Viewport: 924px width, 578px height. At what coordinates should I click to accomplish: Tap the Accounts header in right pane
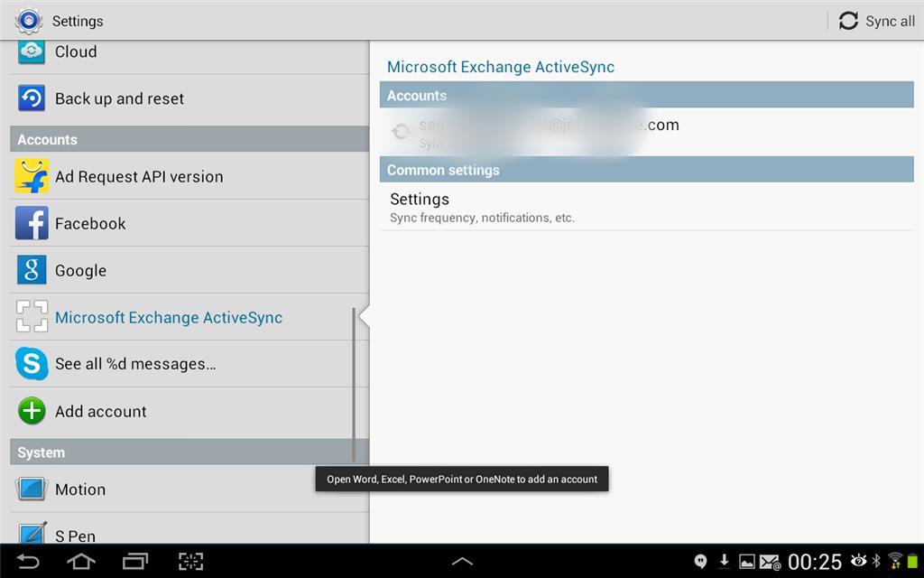coord(646,95)
